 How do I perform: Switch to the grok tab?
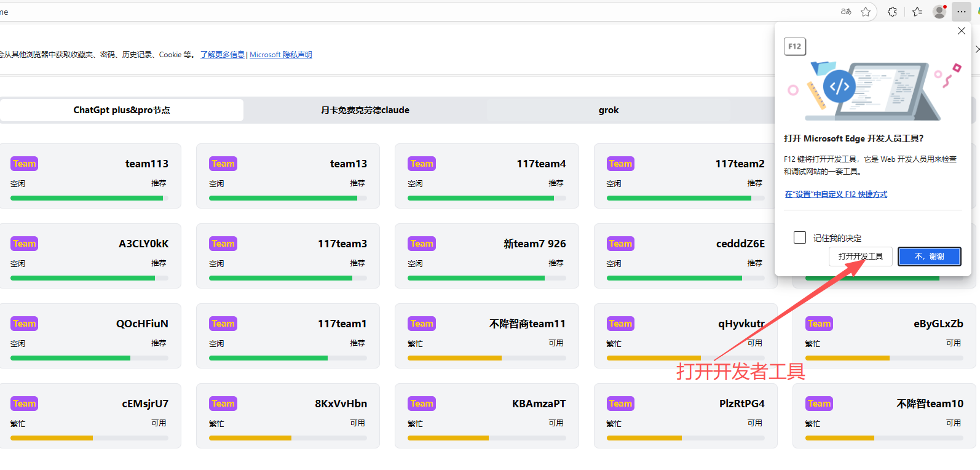609,110
